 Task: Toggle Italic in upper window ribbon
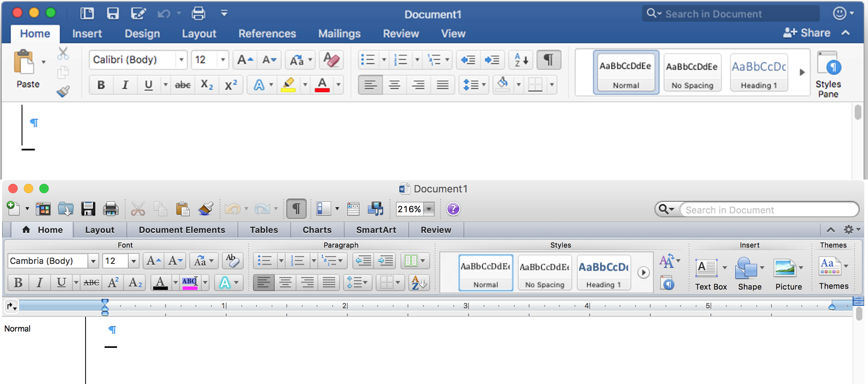125,85
